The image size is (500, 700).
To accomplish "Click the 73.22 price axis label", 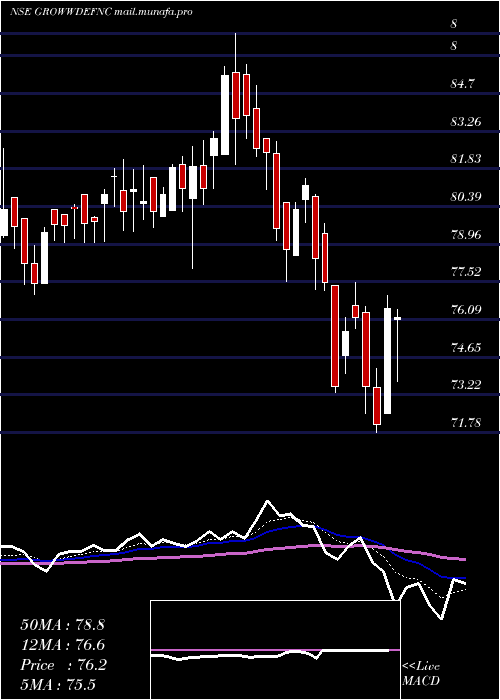I will click(467, 384).
